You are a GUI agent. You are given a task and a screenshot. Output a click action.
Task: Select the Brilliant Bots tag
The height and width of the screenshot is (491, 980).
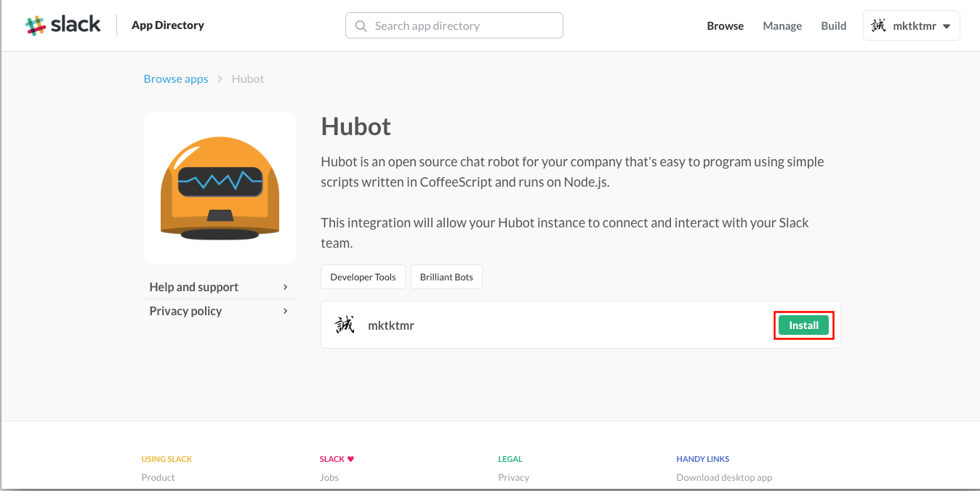446,277
